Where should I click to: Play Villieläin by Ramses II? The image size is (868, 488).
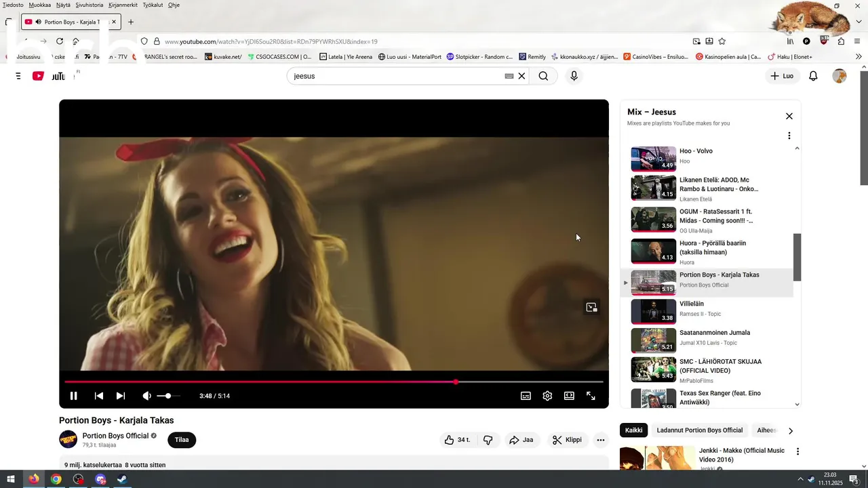coord(706,312)
